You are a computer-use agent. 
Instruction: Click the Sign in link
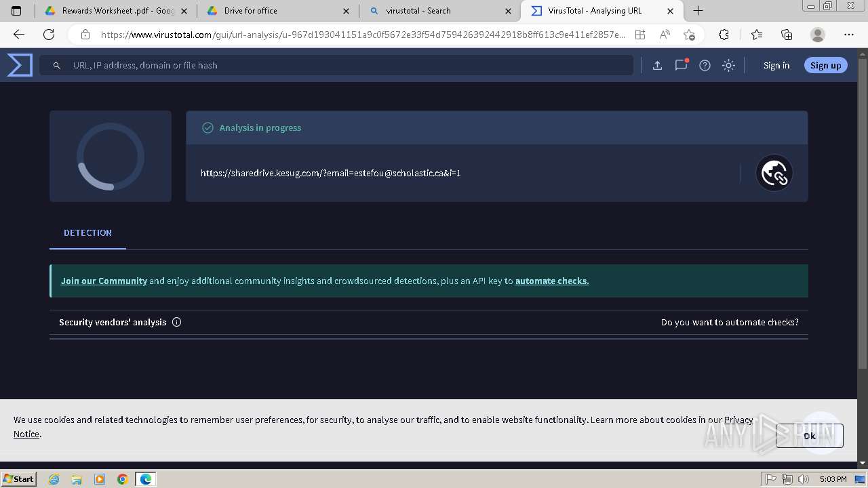click(x=776, y=65)
